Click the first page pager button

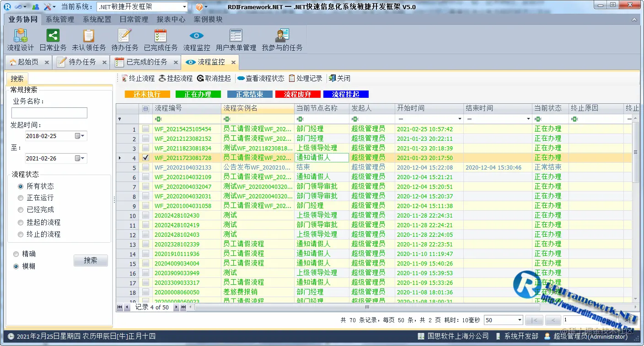[x=535, y=320]
